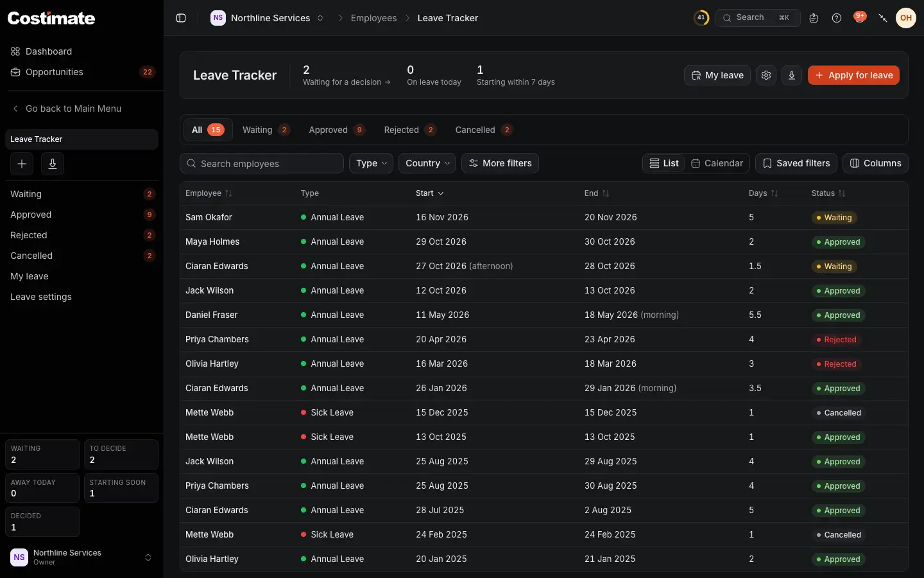
Task: Click the magnifier icon in Search employees
Action: (x=191, y=164)
